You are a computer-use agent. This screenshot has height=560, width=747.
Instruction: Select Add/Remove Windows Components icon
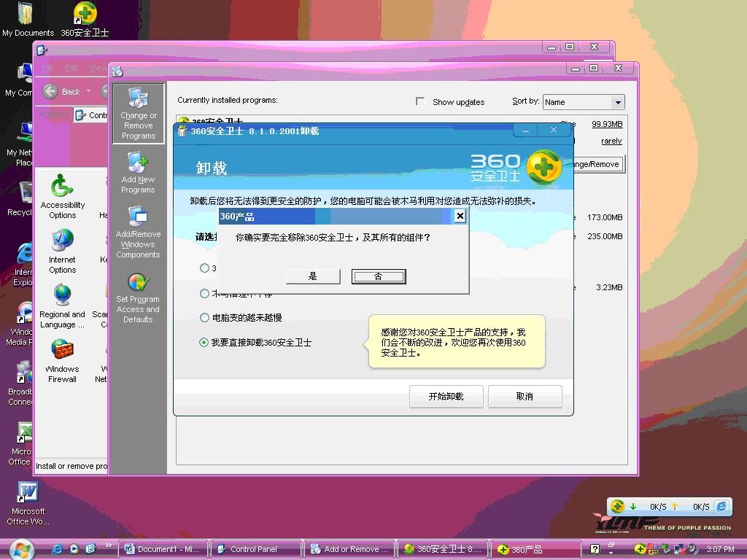coord(138,233)
